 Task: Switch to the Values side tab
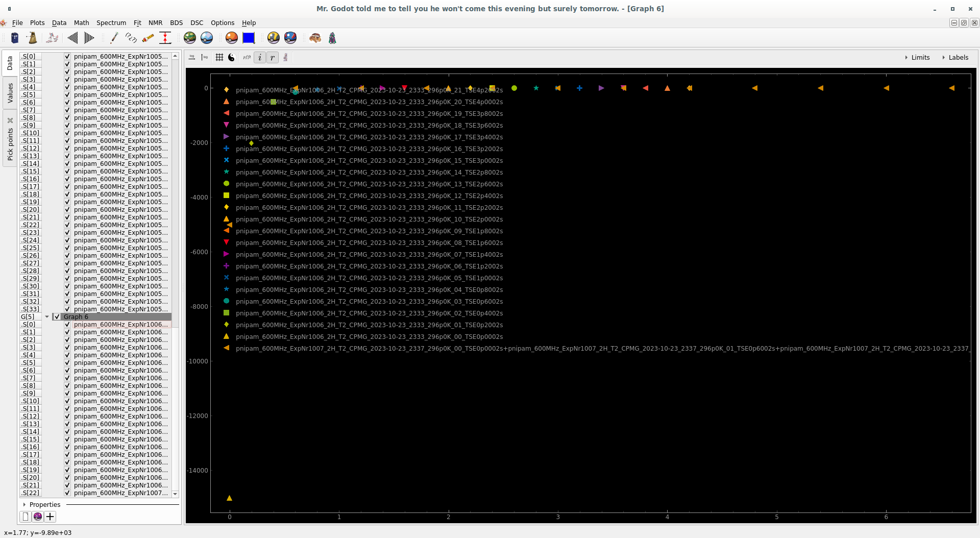click(x=10, y=93)
